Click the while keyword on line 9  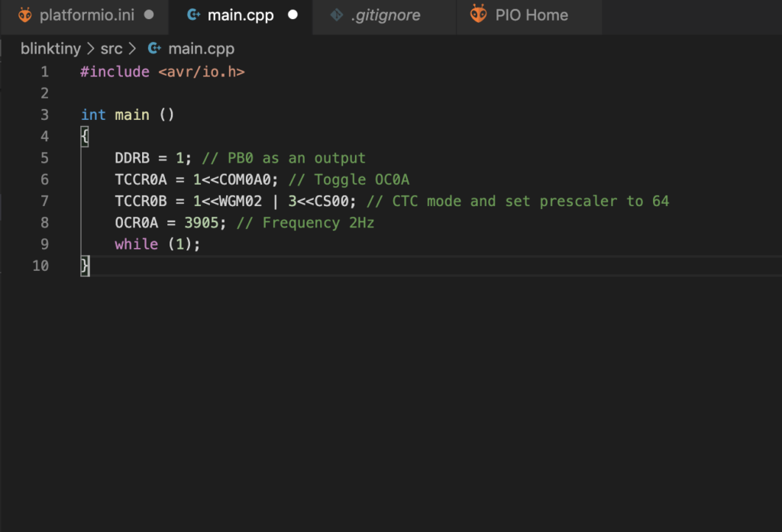tap(136, 244)
